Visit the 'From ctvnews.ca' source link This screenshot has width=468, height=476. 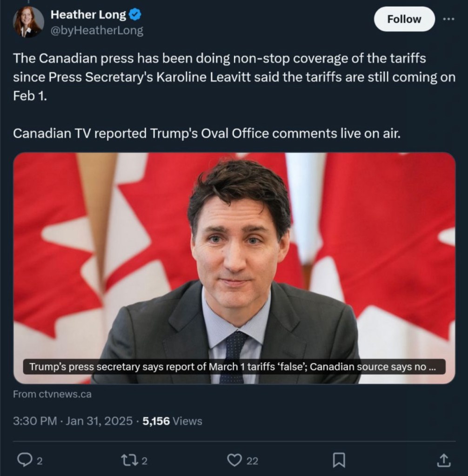tap(52, 394)
